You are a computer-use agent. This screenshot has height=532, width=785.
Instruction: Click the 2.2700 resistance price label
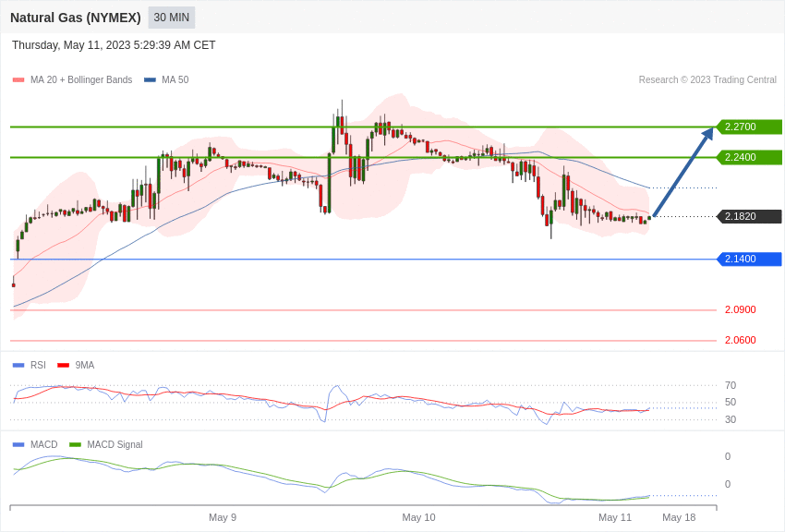(750, 127)
